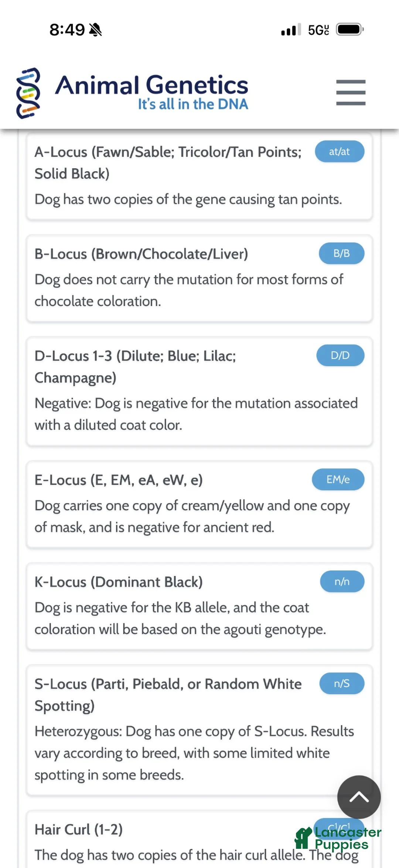Tap the D/D genotype badge

pyautogui.click(x=340, y=356)
